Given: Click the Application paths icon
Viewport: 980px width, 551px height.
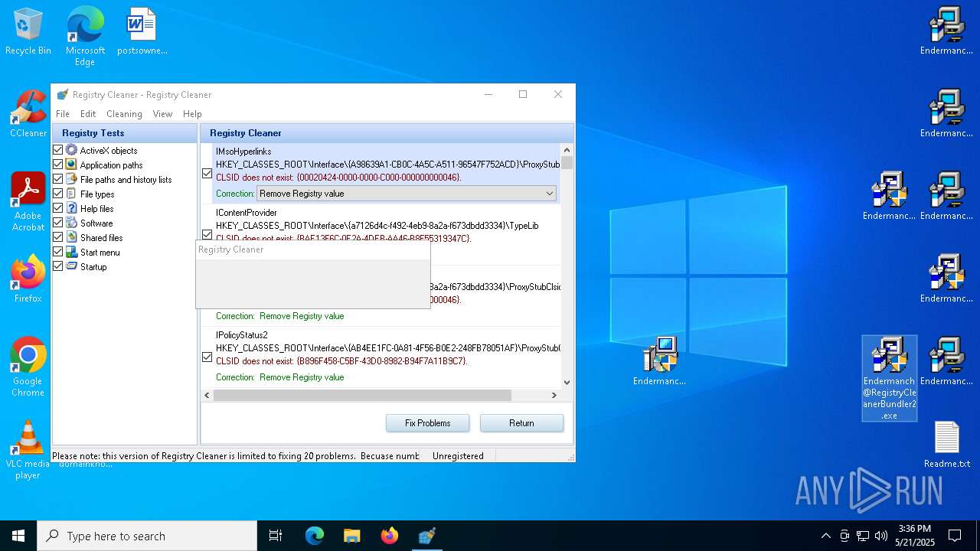Looking at the screenshot, I should click(71, 165).
